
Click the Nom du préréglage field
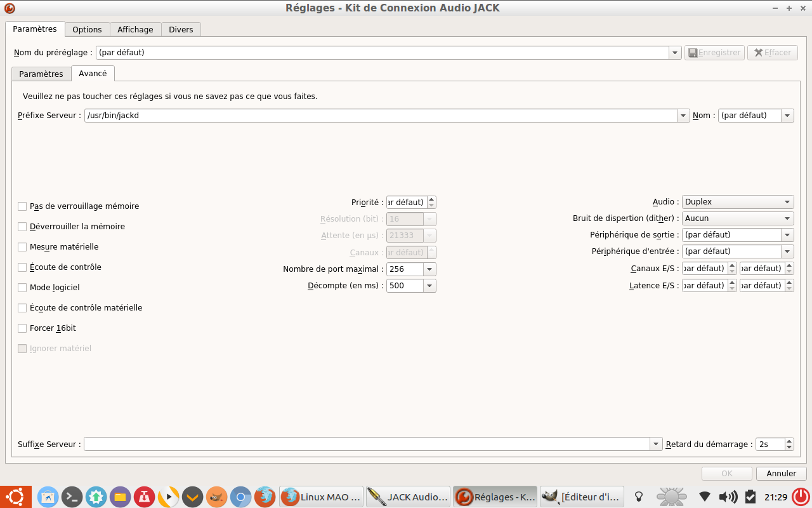382,53
